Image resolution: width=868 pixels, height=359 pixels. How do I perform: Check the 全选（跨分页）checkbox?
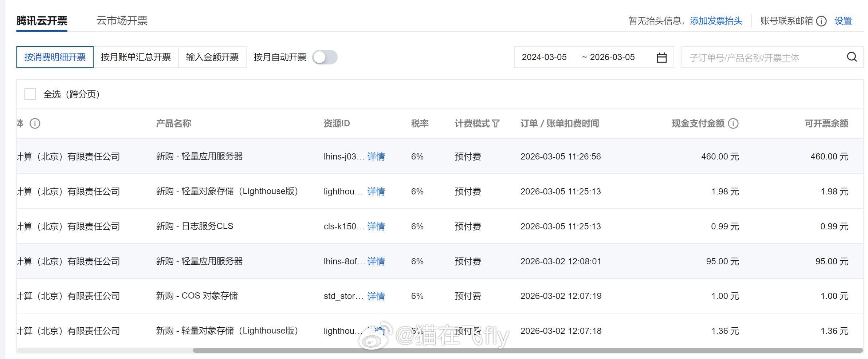point(30,94)
